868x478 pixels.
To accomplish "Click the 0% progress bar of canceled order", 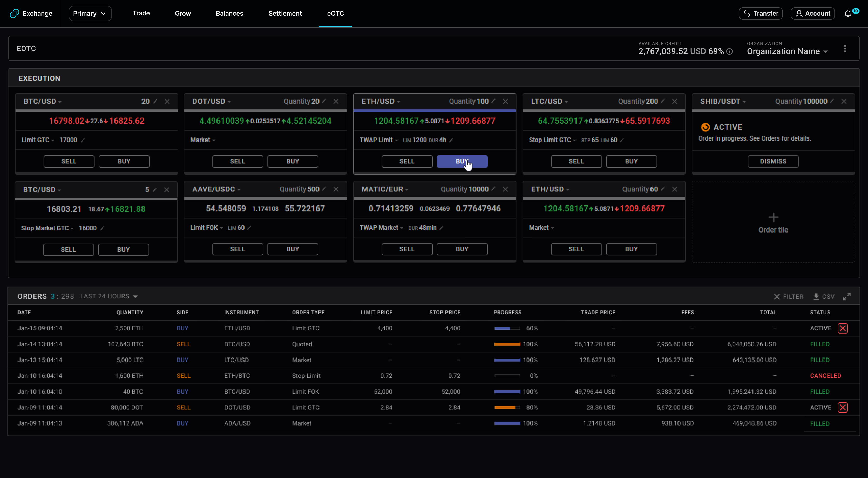I will tap(507, 375).
